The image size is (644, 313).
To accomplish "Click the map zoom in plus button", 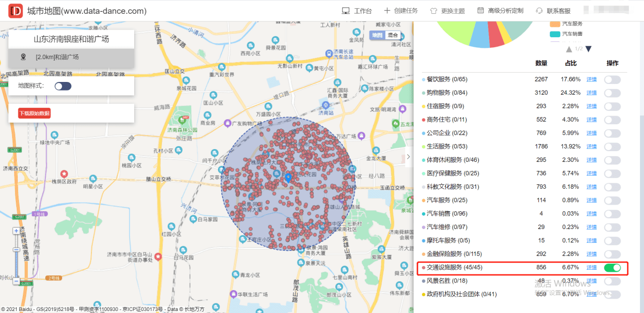I will click(x=17, y=231).
